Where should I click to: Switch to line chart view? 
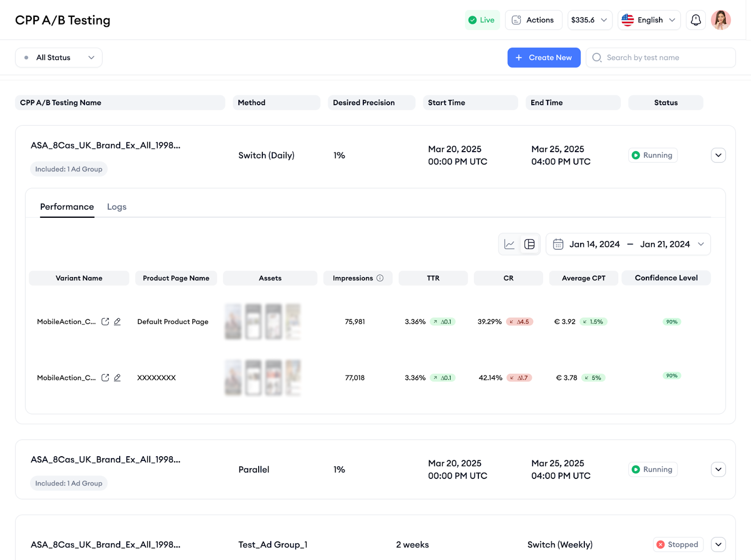point(509,244)
